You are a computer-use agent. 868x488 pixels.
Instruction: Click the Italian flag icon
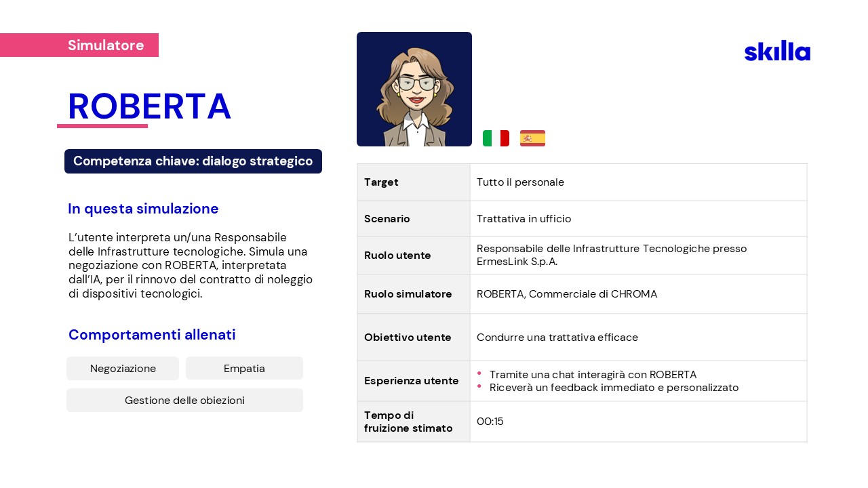point(496,138)
